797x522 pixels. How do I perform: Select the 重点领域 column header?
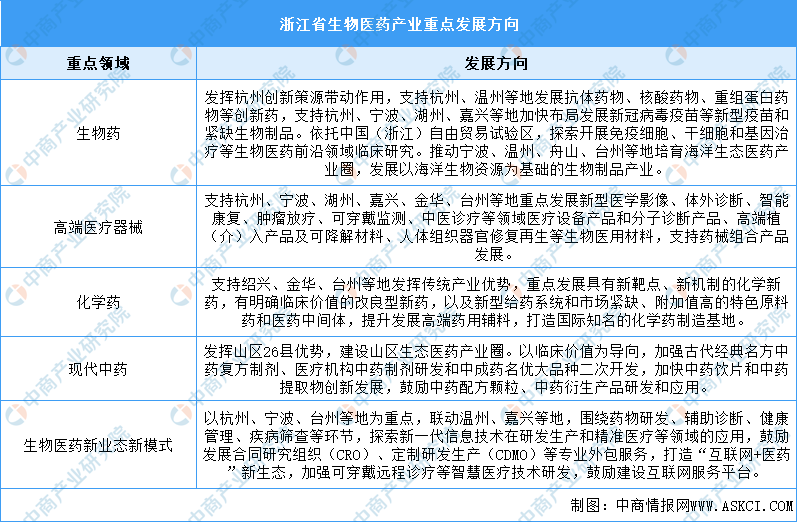pos(98,63)
